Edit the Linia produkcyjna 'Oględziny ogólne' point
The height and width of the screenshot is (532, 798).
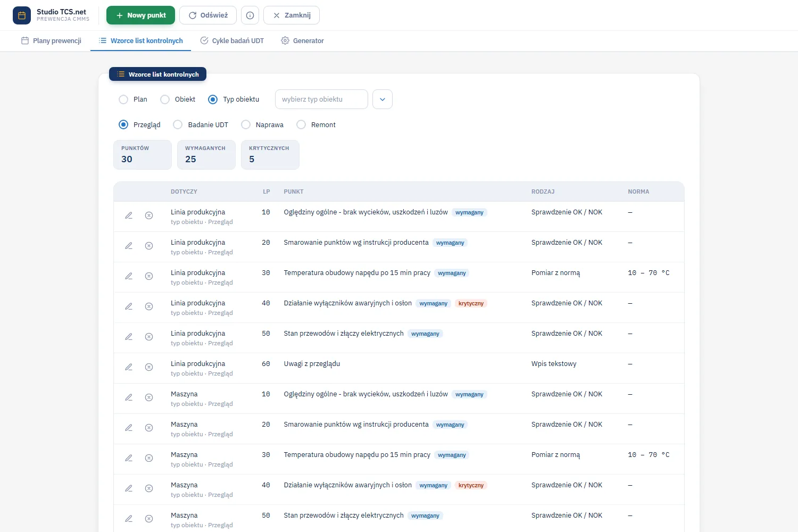[129, 215]
